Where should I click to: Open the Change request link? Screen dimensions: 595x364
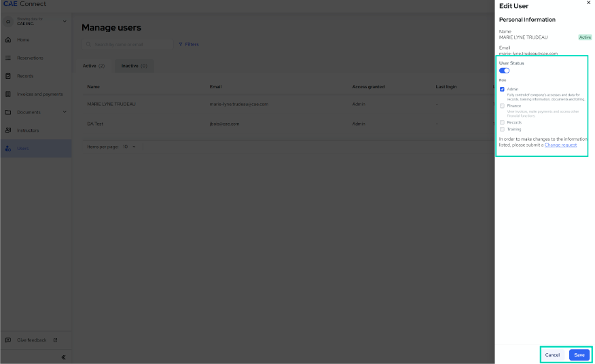click(x=560, y=145)
